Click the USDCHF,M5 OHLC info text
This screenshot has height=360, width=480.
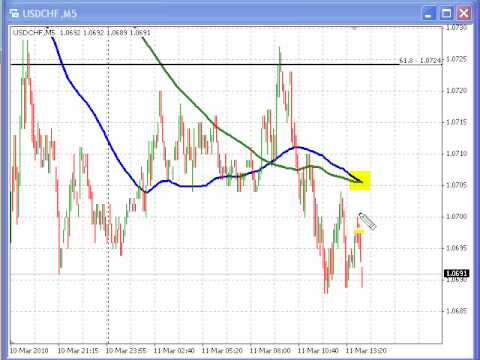coord(82,33)
